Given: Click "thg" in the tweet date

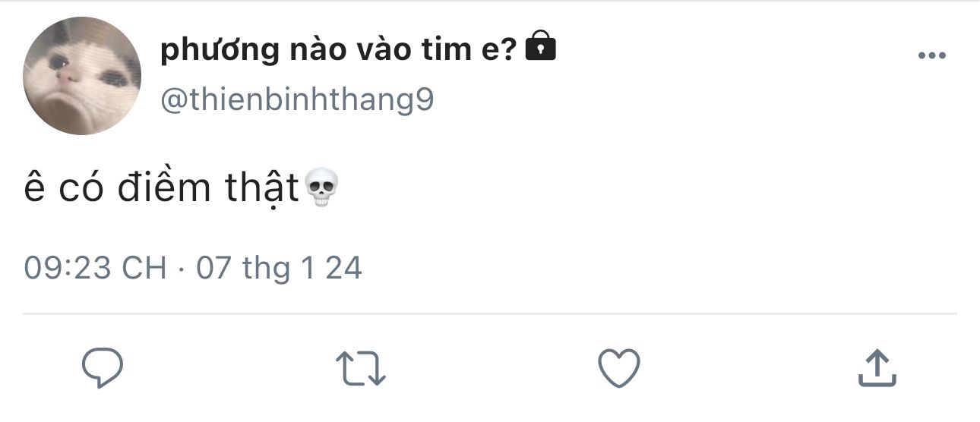Looking at the screenshot, I should 267,269.
